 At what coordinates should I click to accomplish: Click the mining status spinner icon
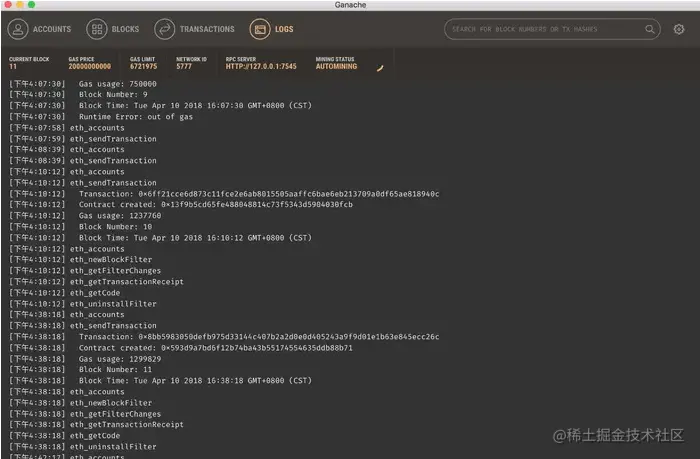[380, 68]
